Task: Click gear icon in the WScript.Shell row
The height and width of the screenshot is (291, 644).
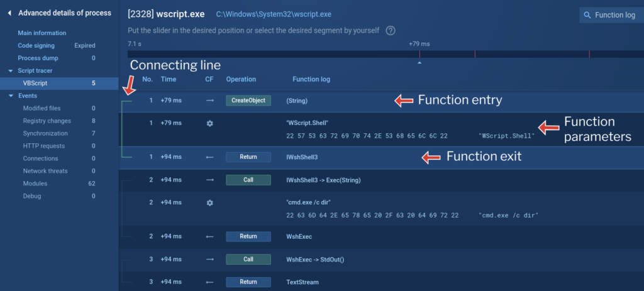Action: tap(209, 123)
